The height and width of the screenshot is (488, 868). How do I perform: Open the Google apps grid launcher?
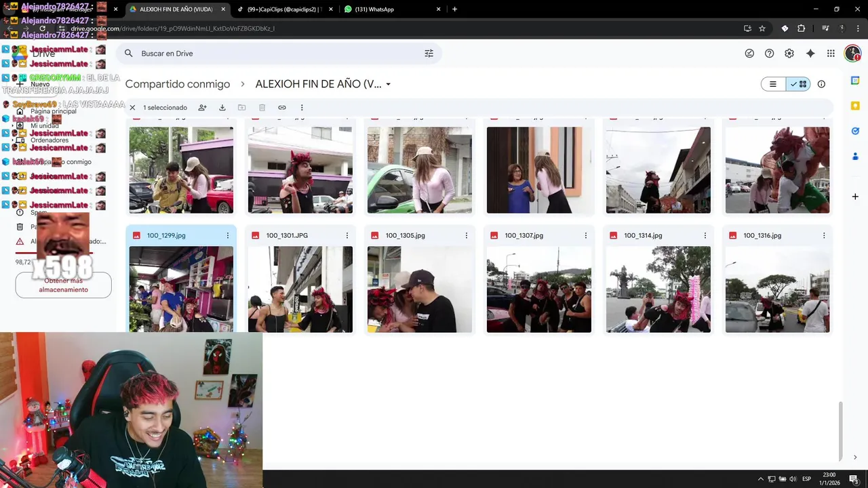coord(831,54)
